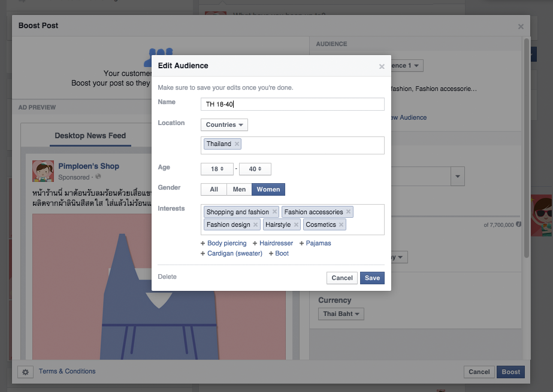Click Pimploen's Shop profile picture
The image size is (553, 392).
[x=43, y=171]
